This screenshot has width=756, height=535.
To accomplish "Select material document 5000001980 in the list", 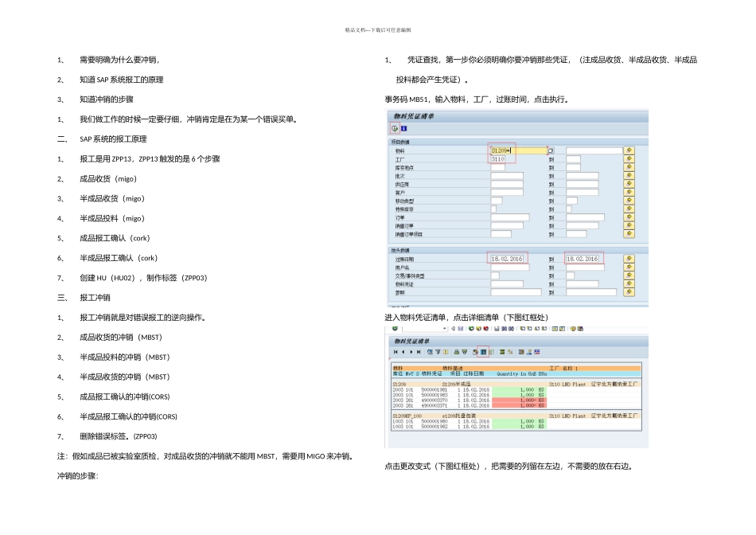I will coord(435,421).
